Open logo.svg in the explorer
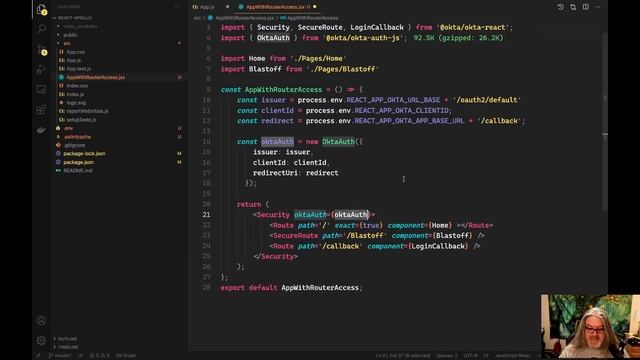This screenshot has width=640, height=360. 76,103
